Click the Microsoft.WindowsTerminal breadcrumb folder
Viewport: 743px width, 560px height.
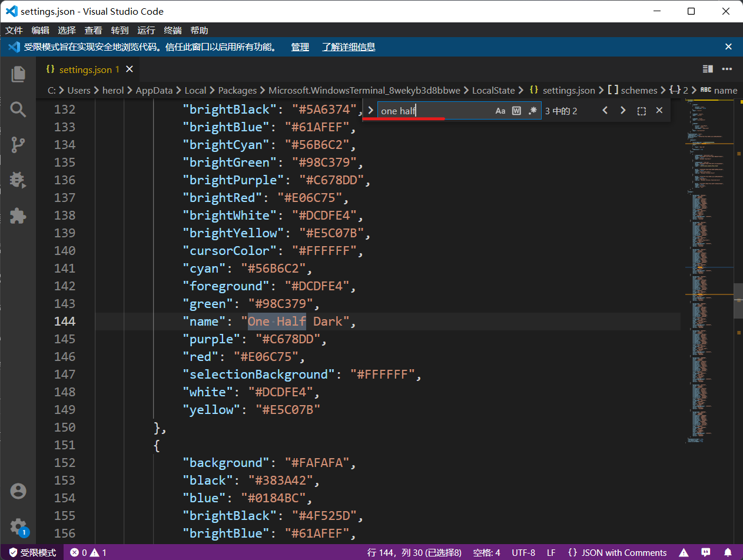[364, 90]
